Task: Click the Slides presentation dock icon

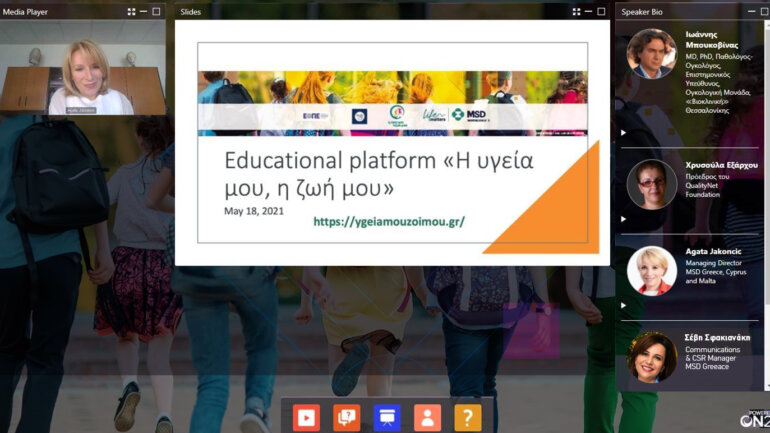Action: tap(387, 417)
